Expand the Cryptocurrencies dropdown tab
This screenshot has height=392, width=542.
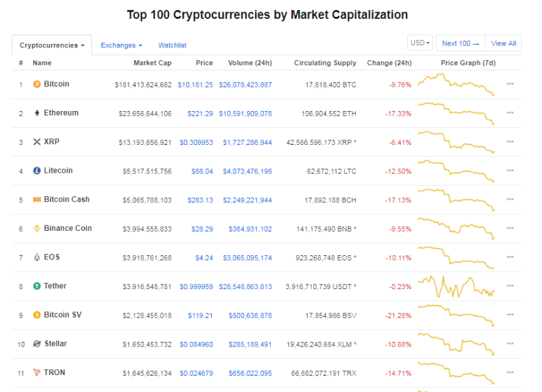point(52,45)
